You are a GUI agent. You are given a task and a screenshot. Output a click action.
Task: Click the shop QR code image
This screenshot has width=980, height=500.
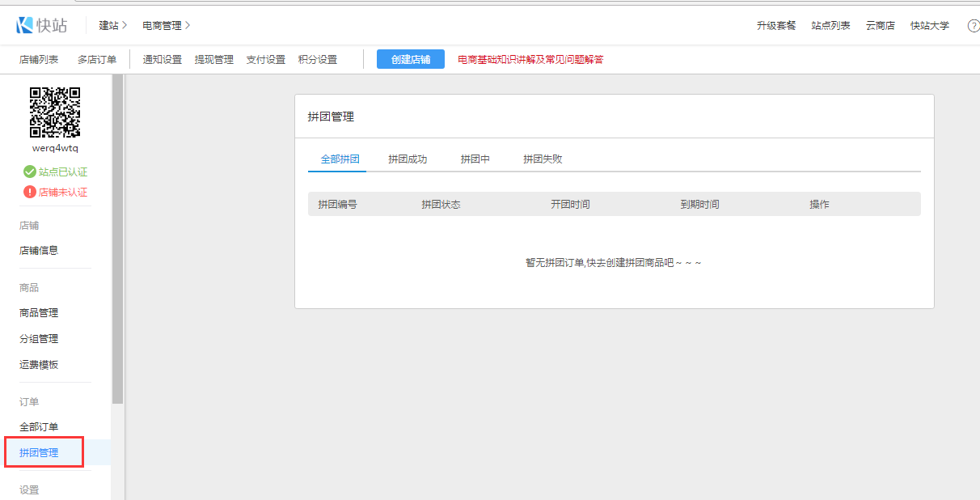pyautogui.click(x=55, y=112)
